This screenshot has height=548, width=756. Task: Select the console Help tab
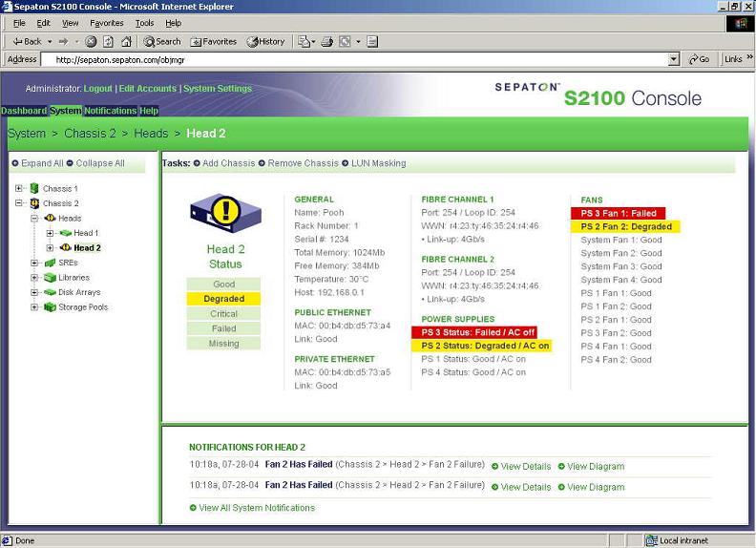pyautogui.click(x=149, y=111)
